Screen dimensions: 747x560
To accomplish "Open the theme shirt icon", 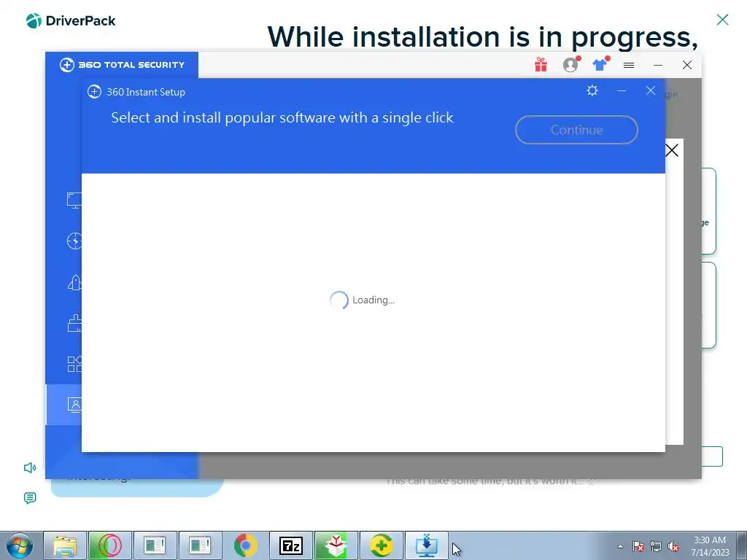I will pos(600,64).
